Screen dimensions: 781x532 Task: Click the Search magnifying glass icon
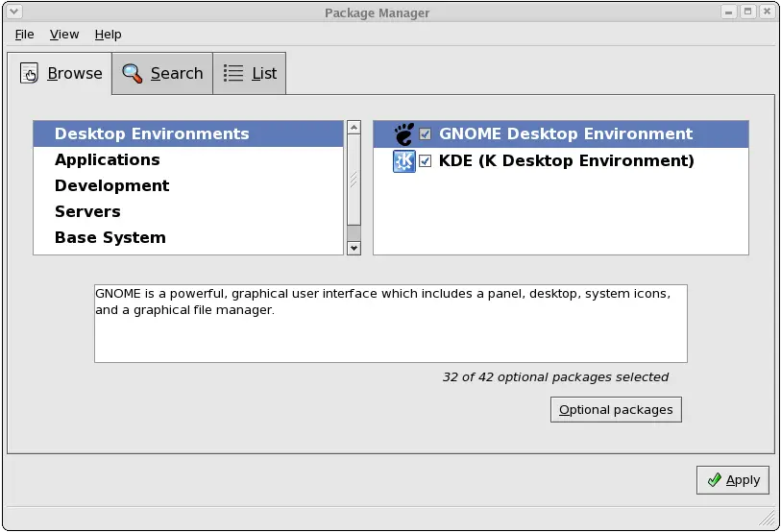(x=133, y=74)
